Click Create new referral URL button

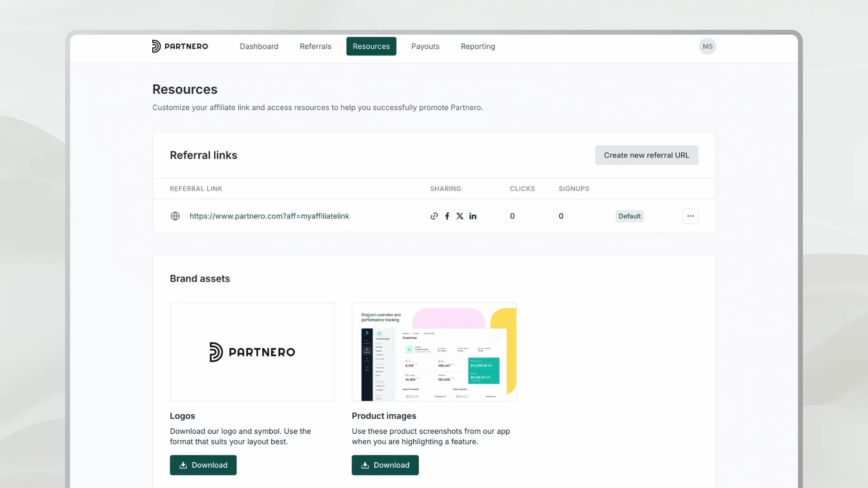pyautogui.click(x=646, y=155)
